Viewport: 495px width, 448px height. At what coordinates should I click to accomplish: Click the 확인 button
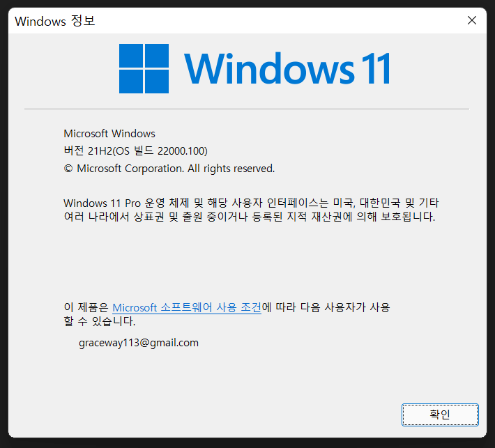point(440,415)
